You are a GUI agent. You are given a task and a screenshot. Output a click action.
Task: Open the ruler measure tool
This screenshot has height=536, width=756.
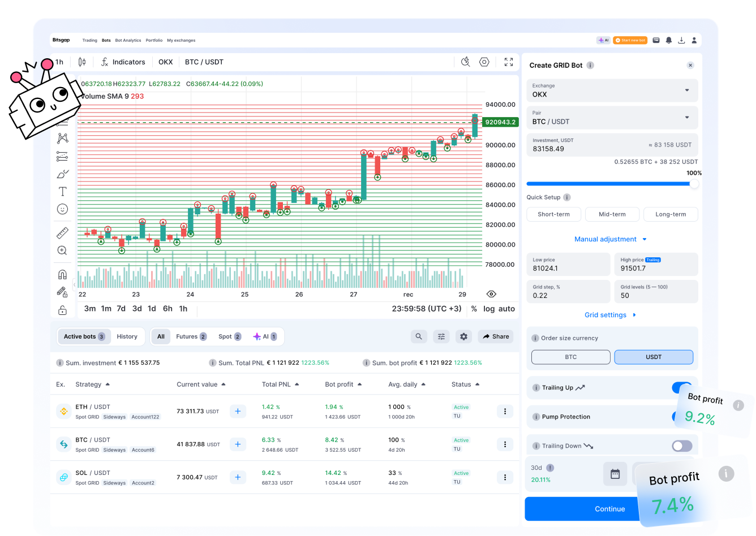[62, 233]
